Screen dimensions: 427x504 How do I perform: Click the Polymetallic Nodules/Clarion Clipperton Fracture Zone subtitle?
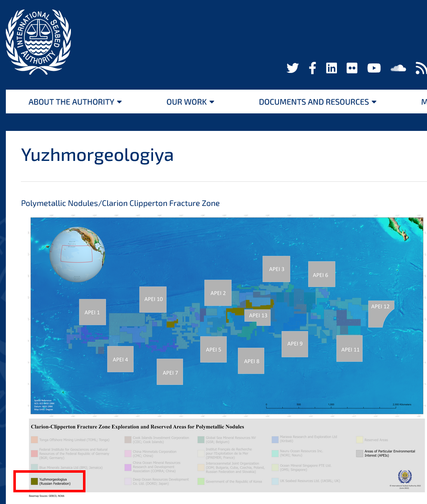tap(121, 203)
